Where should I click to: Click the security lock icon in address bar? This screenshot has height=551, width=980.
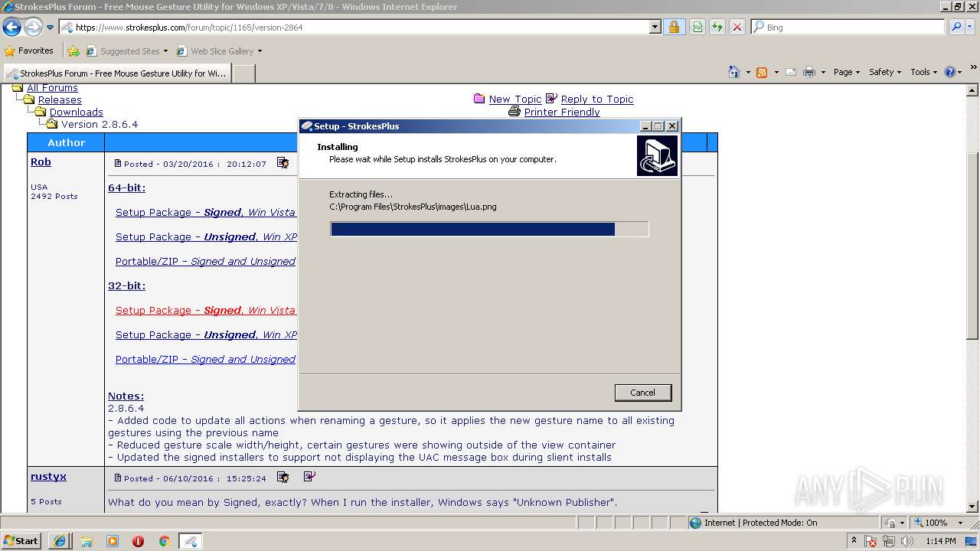(674, 27)
